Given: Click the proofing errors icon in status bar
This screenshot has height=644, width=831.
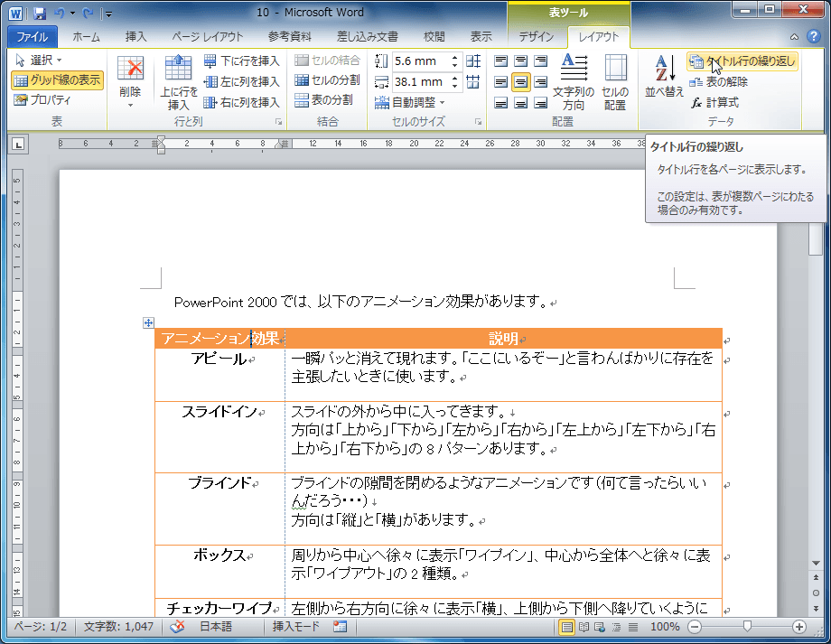Looking at the screenshot, I should coord(178,627).
